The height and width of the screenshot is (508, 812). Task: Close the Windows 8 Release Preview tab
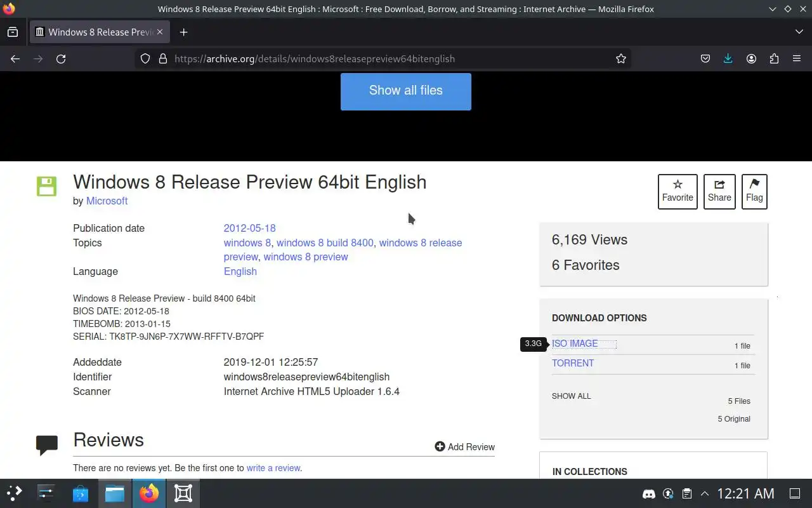tap(160, 32)
